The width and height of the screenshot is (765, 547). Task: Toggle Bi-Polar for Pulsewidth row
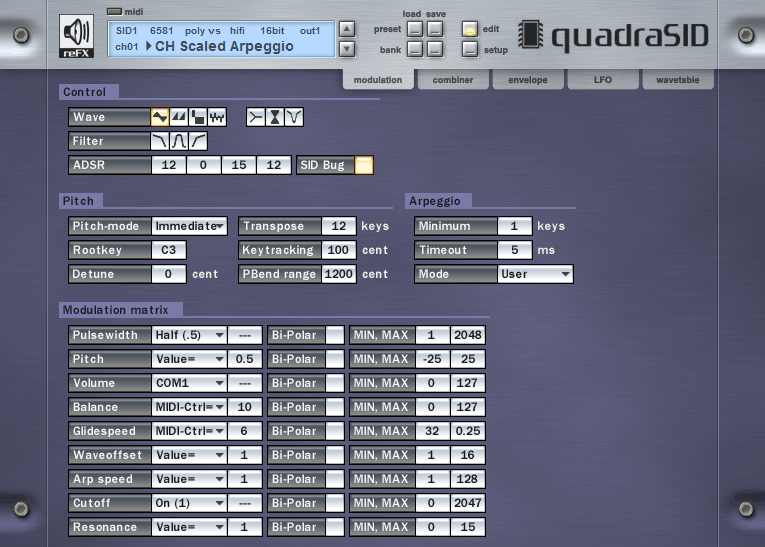[x=335, y=335]
